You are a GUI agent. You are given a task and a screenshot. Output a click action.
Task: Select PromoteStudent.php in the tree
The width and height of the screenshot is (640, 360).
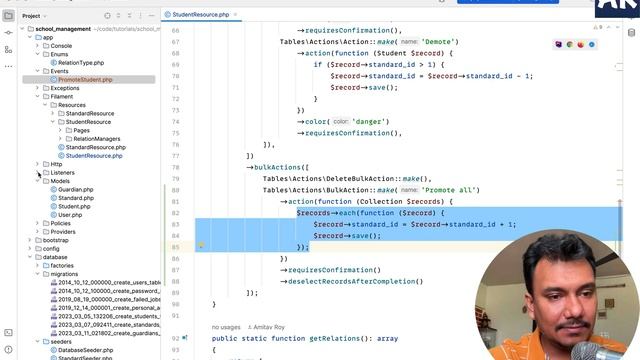[x=85, y=80]
